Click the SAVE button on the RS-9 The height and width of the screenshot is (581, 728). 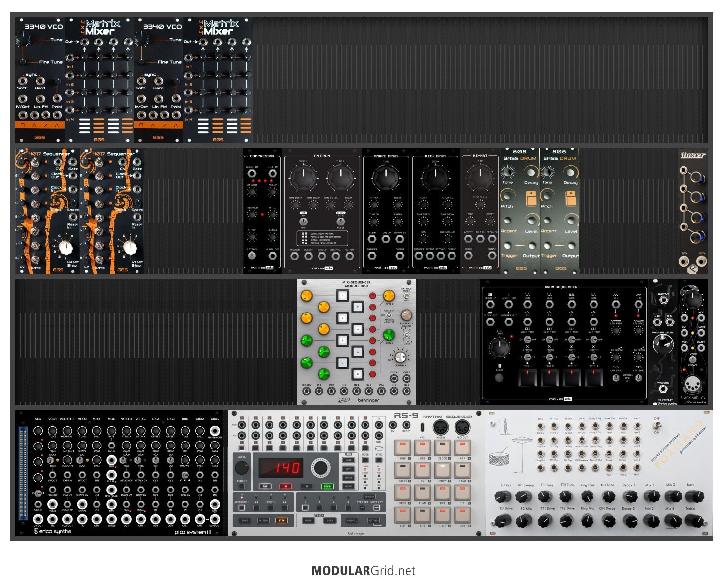[x=349, y=460]
